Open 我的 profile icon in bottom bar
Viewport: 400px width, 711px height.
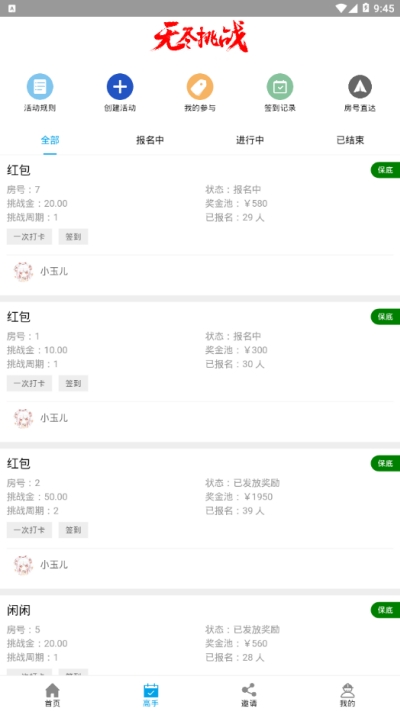(x=347, y=691)
